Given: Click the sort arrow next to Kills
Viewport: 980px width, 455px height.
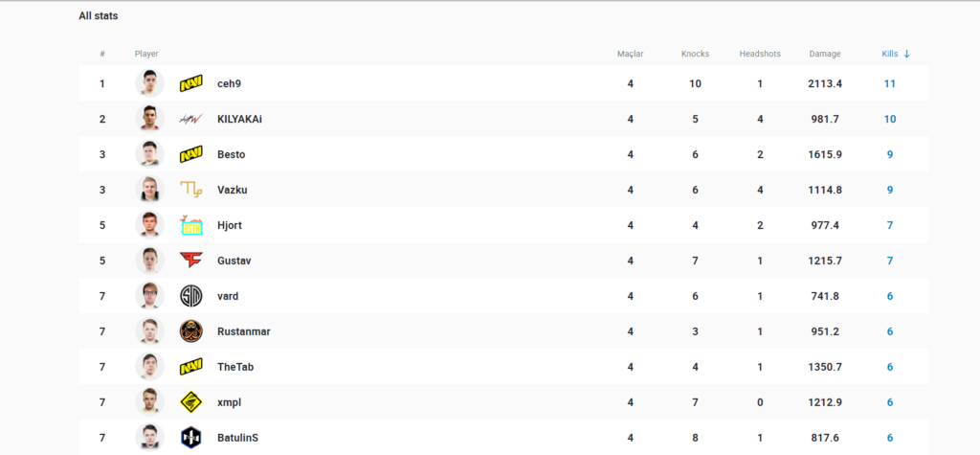Looking at the screenshot, I should click(x=906, y=54).
